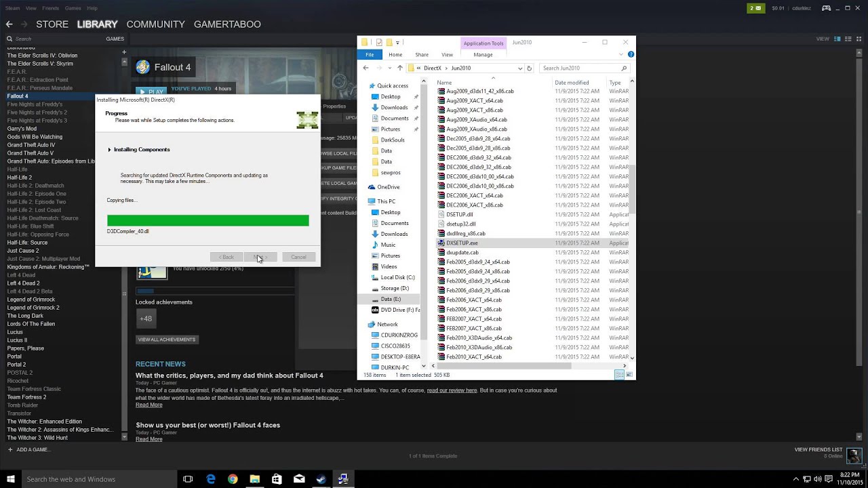Viewport: 868px width, 488px height.
Task: Open the Help menu in Steam
Action: point(92,8)
